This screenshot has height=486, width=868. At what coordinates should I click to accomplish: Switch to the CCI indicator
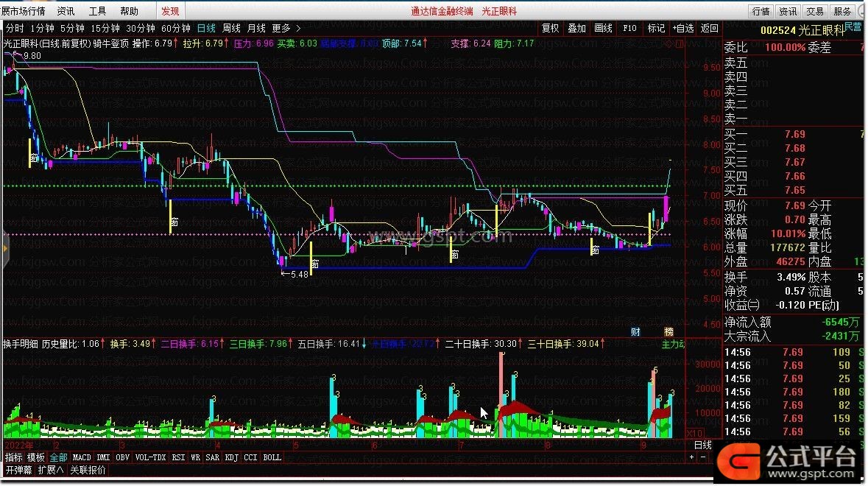[x=251, y=457]
